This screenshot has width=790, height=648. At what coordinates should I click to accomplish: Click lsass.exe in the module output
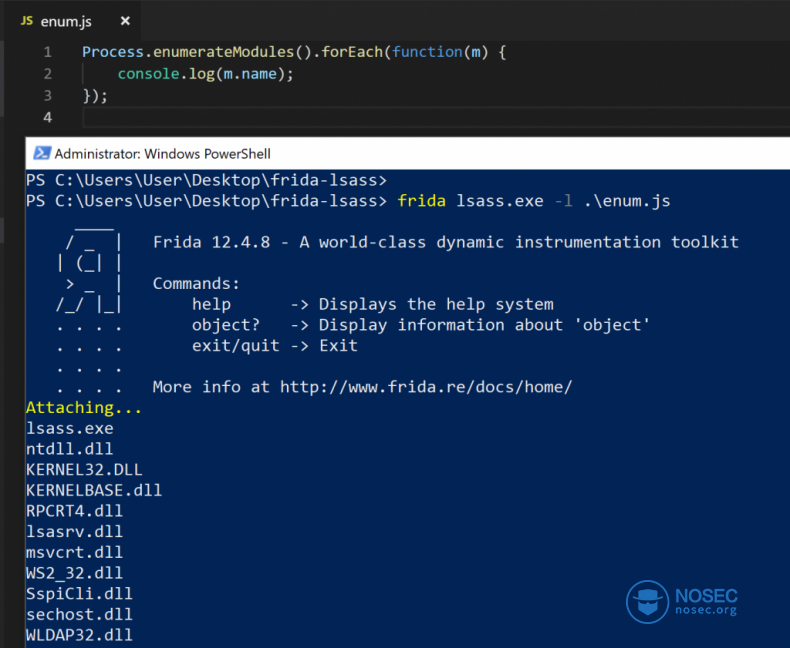(70, 428)
